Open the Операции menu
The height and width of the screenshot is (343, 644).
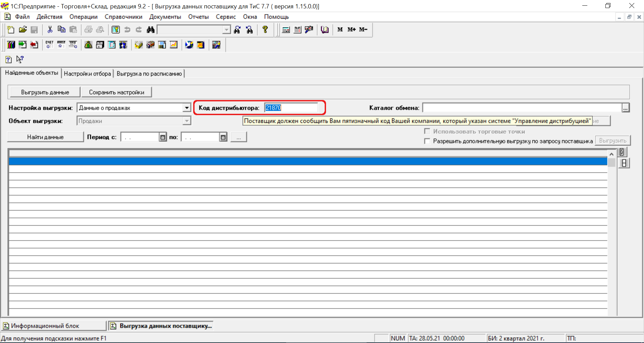click(x=84, y=17)
